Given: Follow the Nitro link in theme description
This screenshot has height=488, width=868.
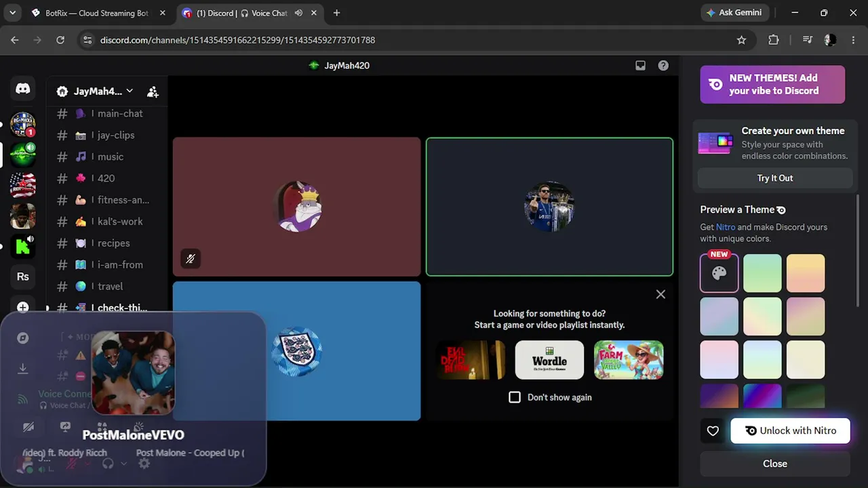Looking at the screenshot, I should (x=726, y=227).
